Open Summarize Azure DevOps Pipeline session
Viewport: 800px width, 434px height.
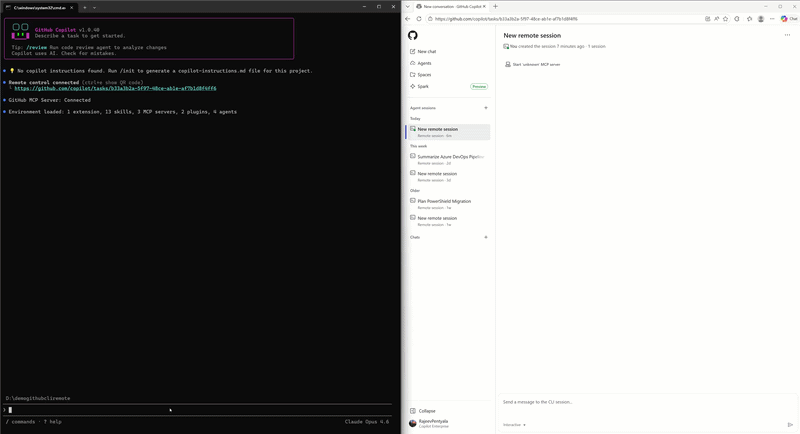tap(448, 159)
